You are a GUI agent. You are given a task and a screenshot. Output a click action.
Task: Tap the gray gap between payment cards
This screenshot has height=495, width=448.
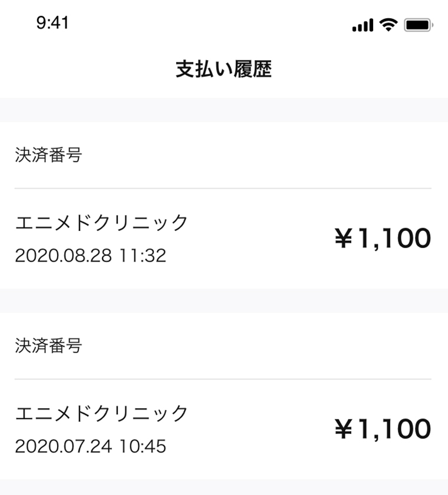click(x=224, y=301)
